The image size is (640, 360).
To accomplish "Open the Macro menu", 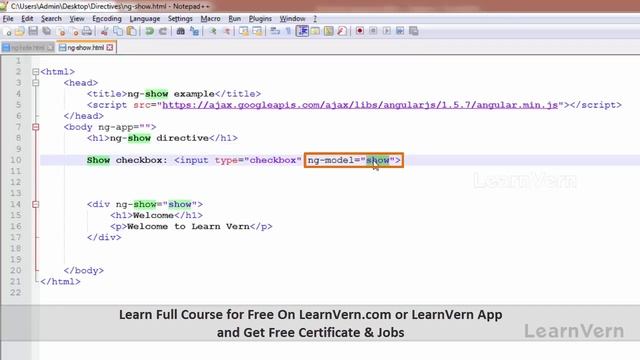I will click(x=210, y=19).
